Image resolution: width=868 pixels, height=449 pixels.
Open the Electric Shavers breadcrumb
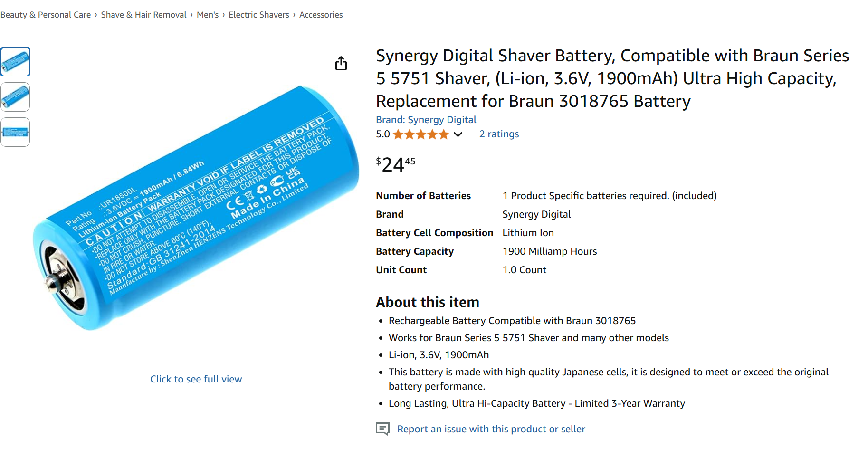point(259,15)
